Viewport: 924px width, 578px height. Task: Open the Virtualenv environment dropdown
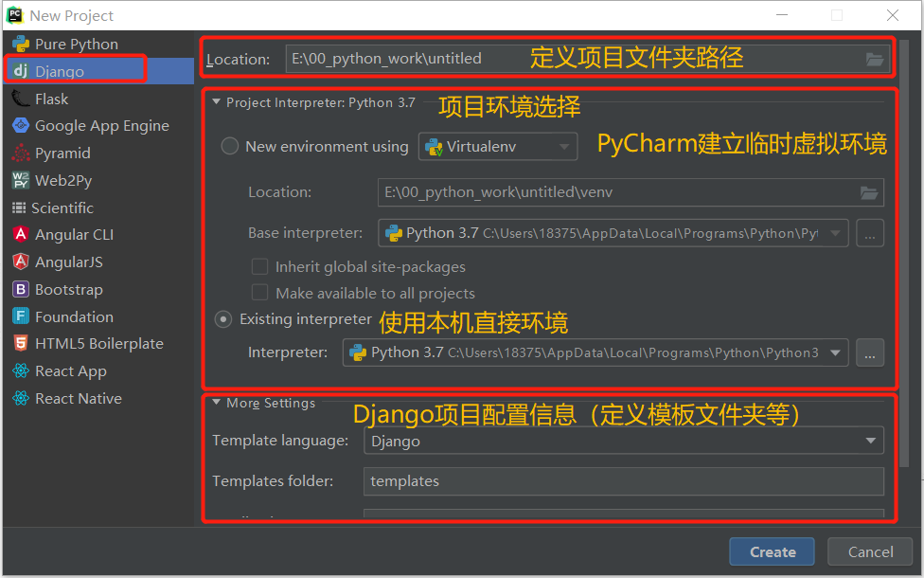pos(498,146)
